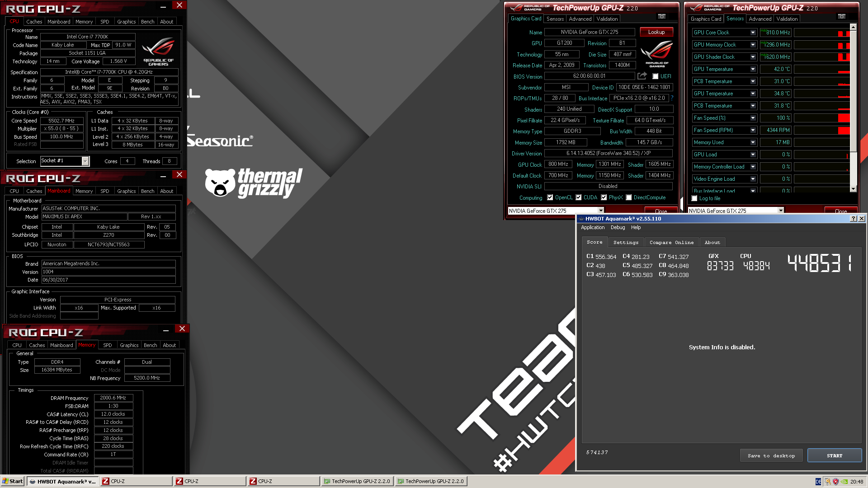Open Caches tab in top CPU-Z window
The image size is (868, 488).
[x=34, y=22]
